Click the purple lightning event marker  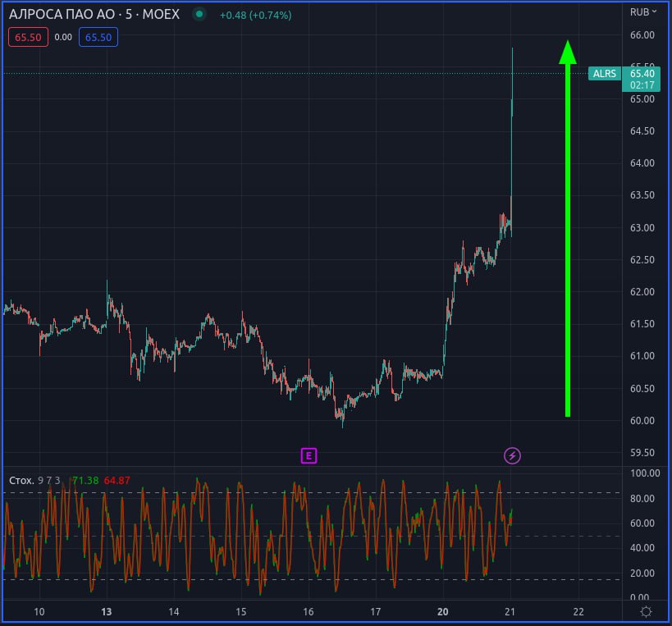tap(512, 455)
